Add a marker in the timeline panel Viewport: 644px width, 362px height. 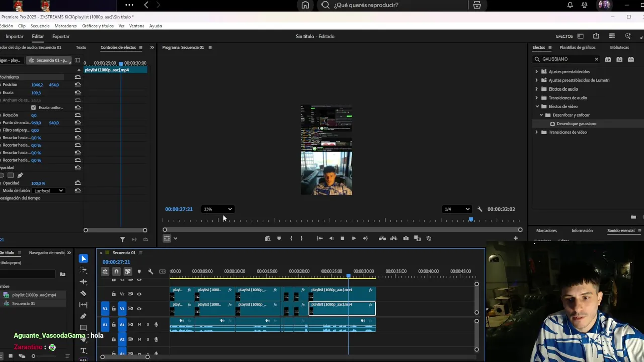pyautogui.click(x=139, y=271)
